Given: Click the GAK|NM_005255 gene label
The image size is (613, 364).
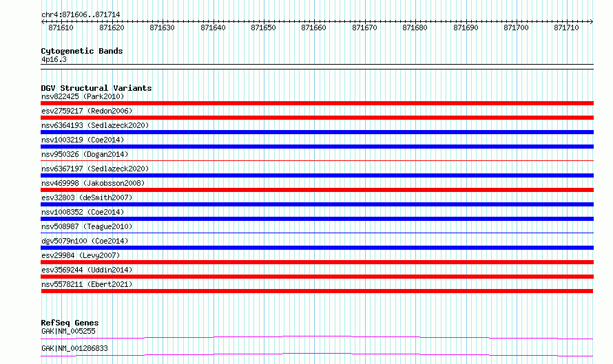Looking at the screenshot, I should coord(68,331).
